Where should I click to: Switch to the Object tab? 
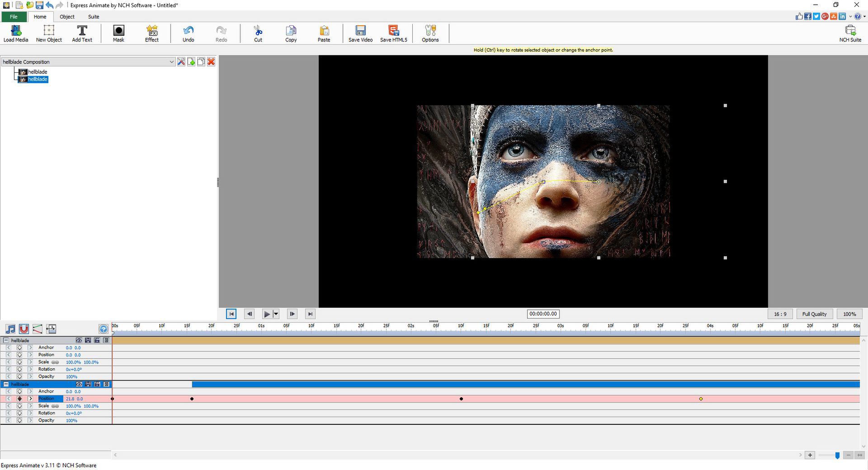[x=67, y=17]
